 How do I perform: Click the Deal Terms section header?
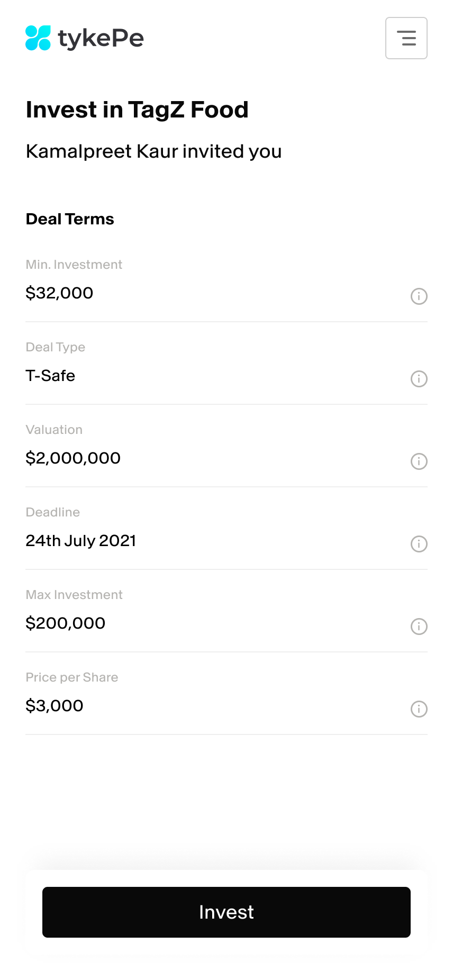click(70, 219)
